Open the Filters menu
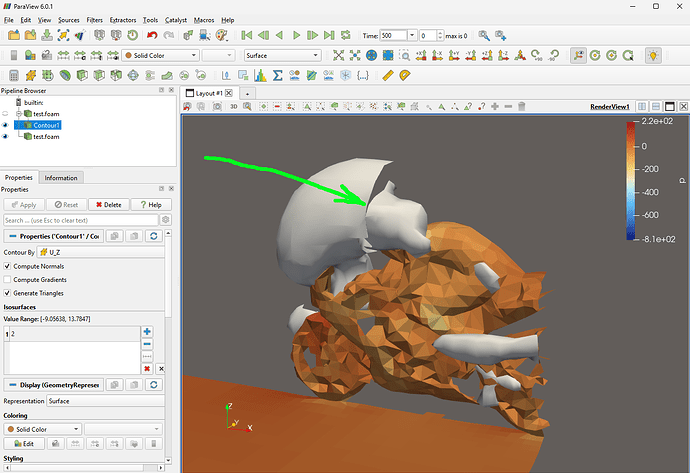This screenshot has width=690, height=473. tap(94, 20)
